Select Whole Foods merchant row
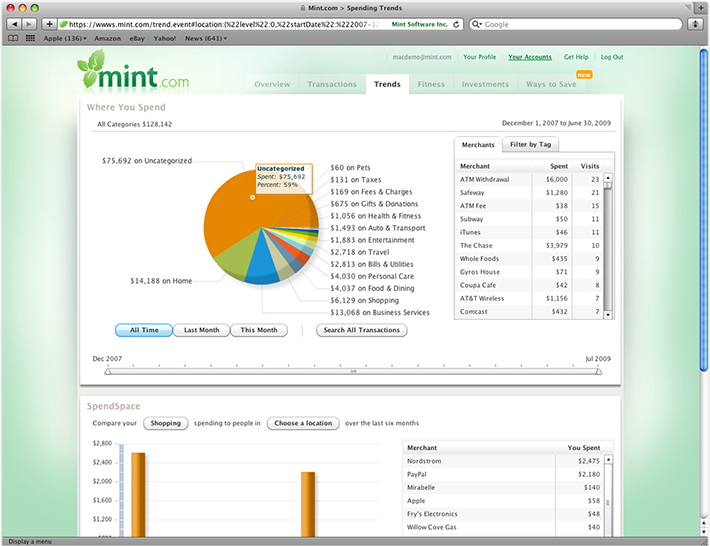 (529, 259)
